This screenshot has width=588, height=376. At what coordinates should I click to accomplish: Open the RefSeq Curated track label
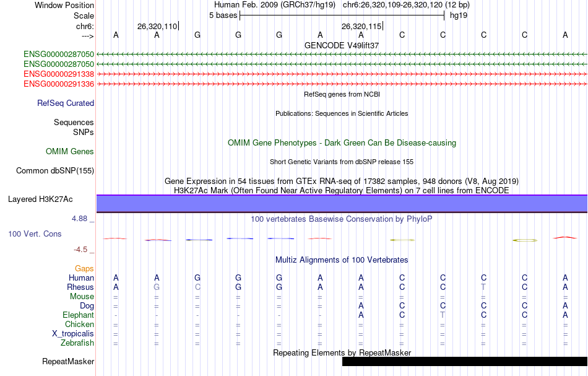click(66, 103)
